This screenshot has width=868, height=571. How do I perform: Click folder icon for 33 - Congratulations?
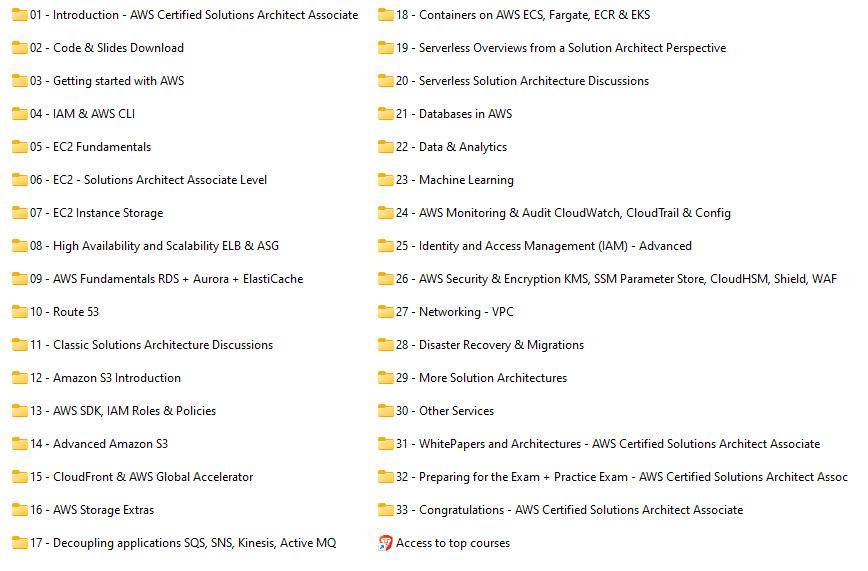(x=385, y=510)
